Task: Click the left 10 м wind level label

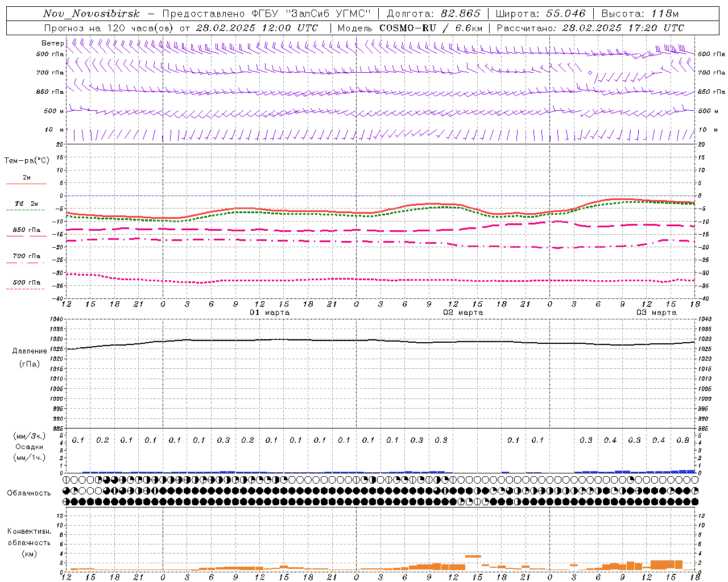Action: (54, 130)
